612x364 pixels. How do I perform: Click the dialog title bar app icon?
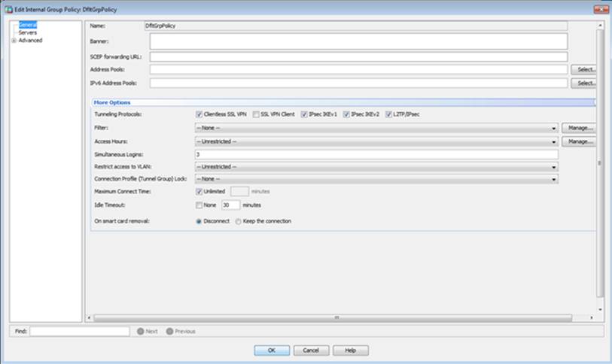point(8,8)
